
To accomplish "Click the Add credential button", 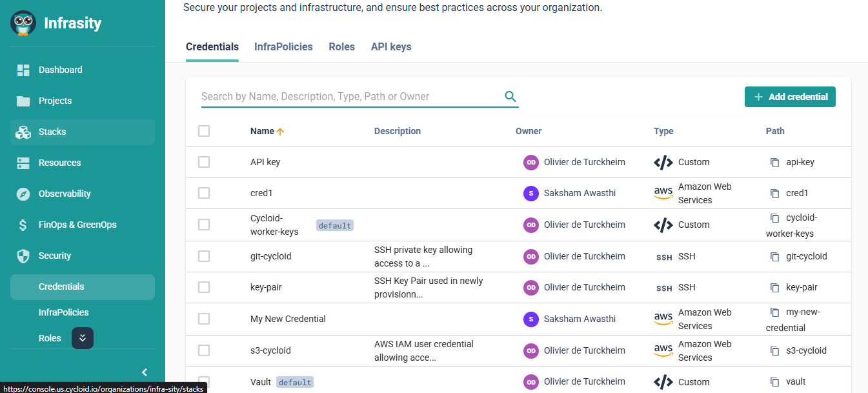I will click(x=790, y=97).
